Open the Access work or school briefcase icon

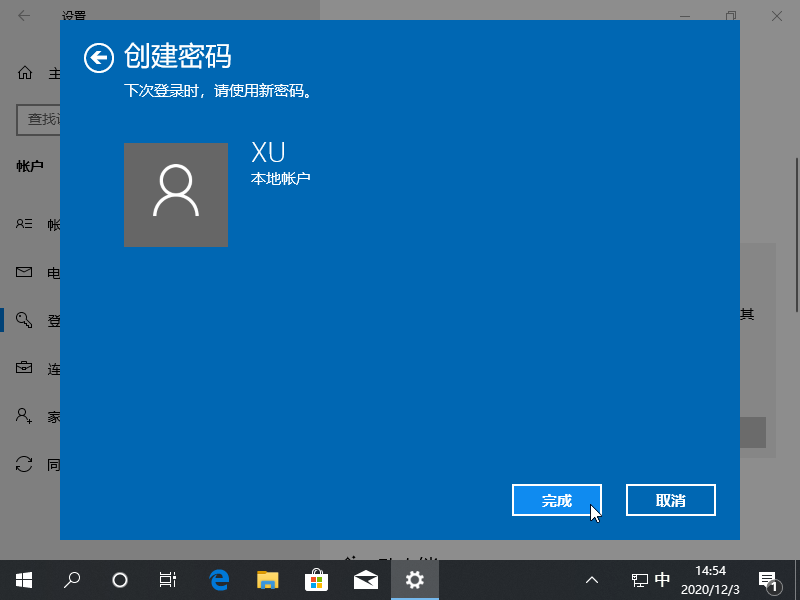(25, 367)
